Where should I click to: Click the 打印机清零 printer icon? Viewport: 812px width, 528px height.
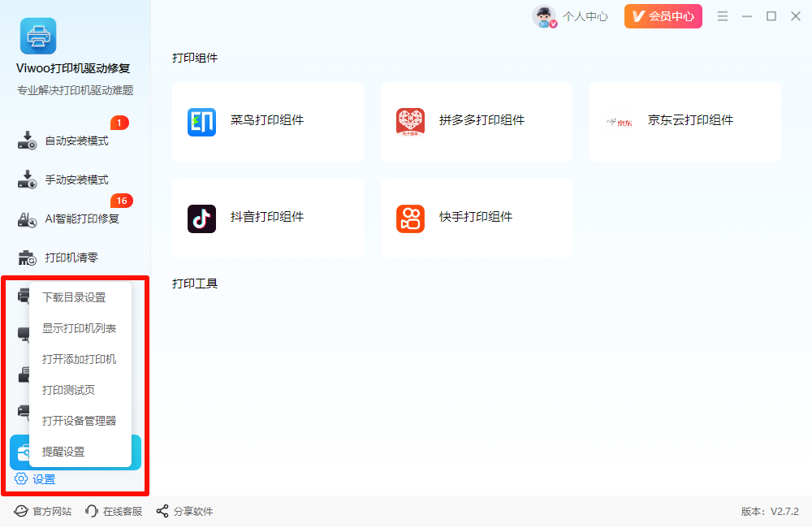click(27, 257)
